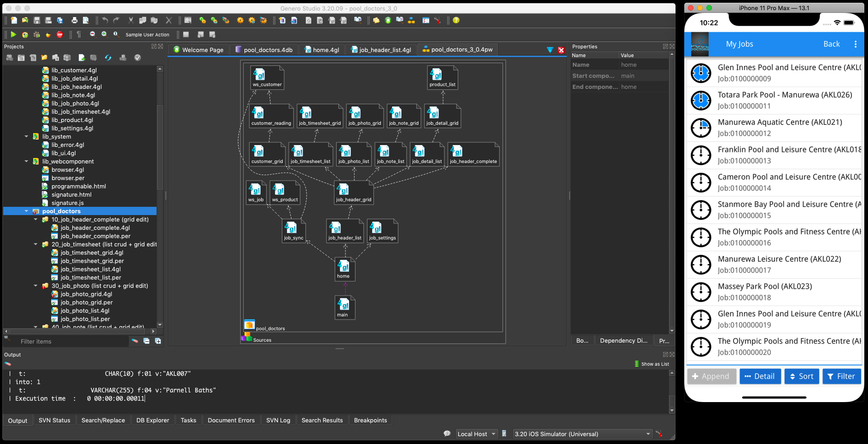Reset the zoom to 1:1
Viewport: 868px width, 444px height.
tap(116, 34)
